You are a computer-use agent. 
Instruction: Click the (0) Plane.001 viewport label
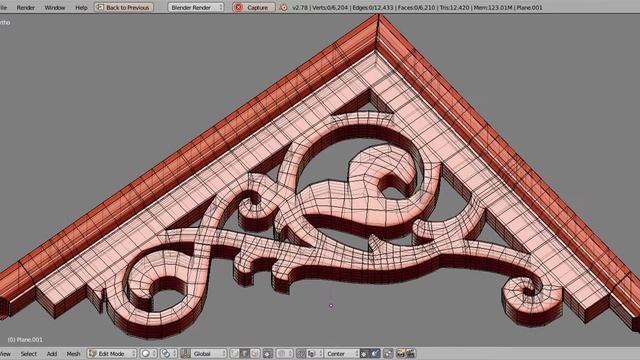click(25, 340)
